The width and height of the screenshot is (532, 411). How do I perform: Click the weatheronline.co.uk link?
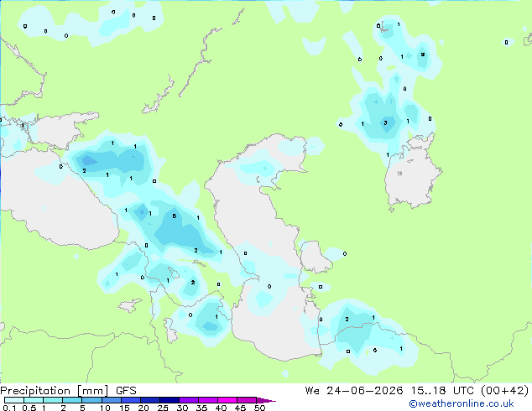(462, 403)
